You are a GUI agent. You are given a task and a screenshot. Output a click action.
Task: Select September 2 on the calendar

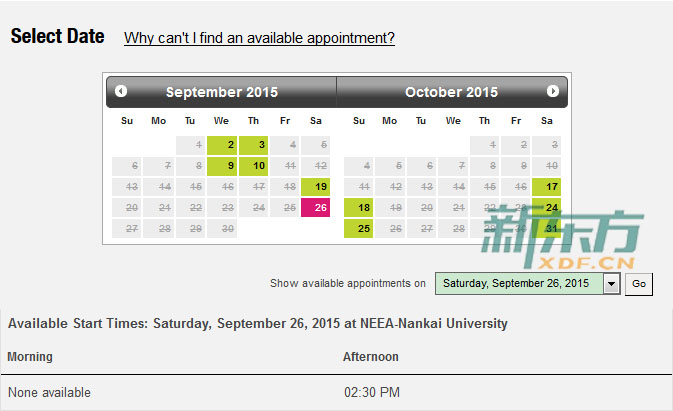[222, 145]
